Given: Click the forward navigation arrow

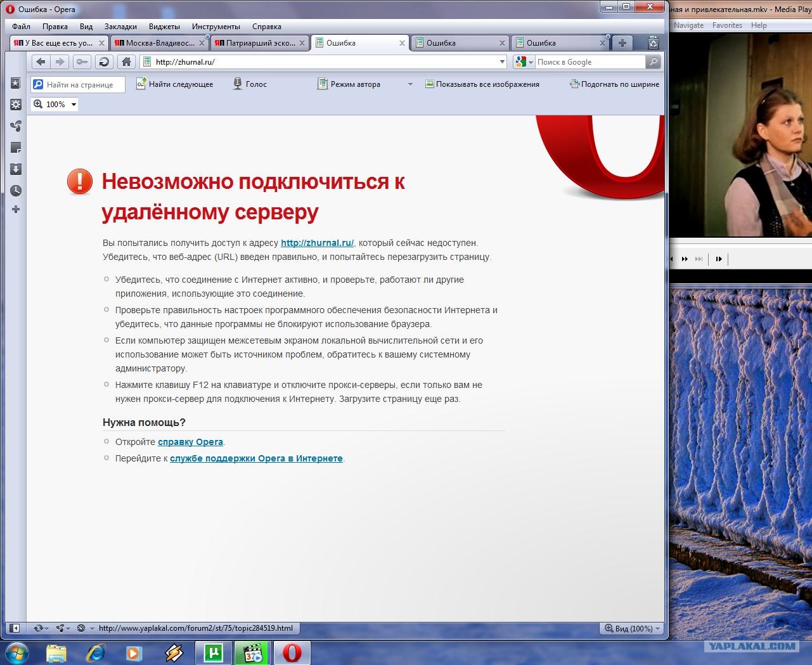Looking at the screenshot, I should click(60, 61).
